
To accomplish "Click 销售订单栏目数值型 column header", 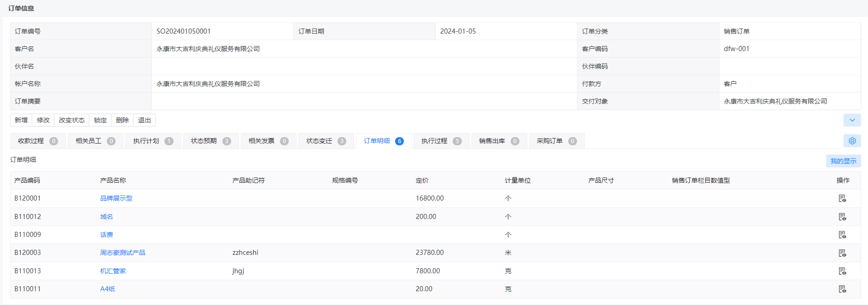I will pyautogui.click(x=701, y=180).
